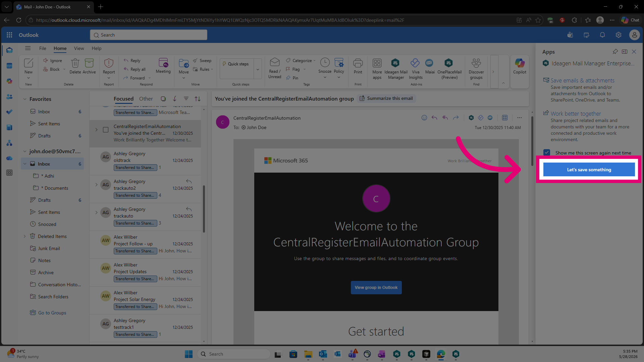This screenshot has height=362, width=644.
Task: Click the Outlook search box
Action: click(148, 35)
